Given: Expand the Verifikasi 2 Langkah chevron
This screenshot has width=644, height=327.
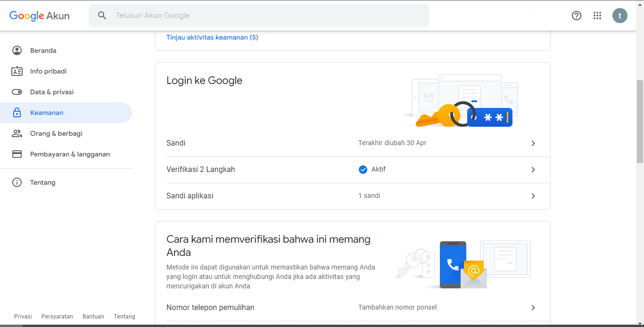Looking at the screenshot, I should click(533, 170).
